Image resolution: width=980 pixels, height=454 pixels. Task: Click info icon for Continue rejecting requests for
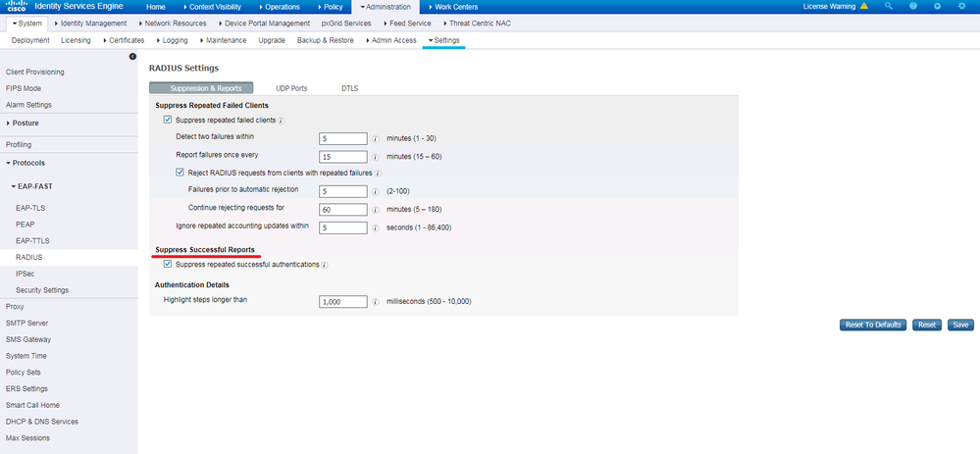pyautogui.click(x=376, y=210)
